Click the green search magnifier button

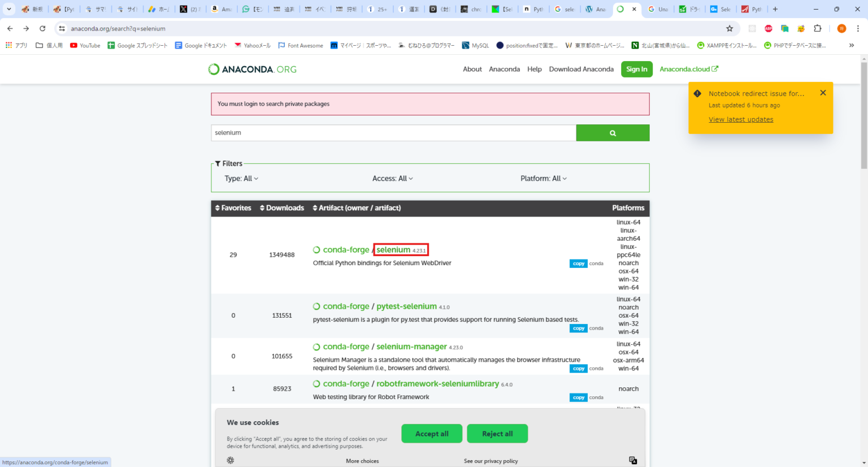pyautogui.click(x=613, y=132)
